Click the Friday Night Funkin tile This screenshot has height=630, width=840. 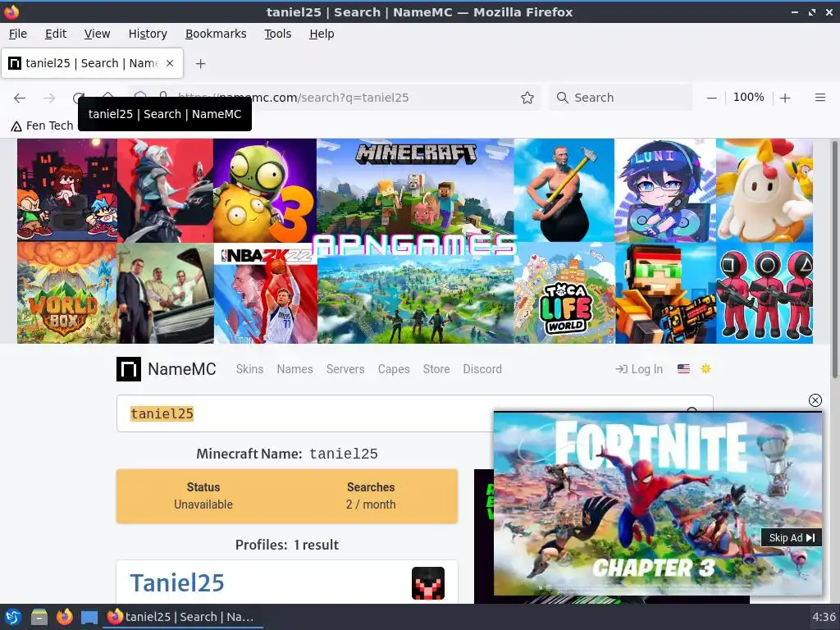[x=67, y=190]
